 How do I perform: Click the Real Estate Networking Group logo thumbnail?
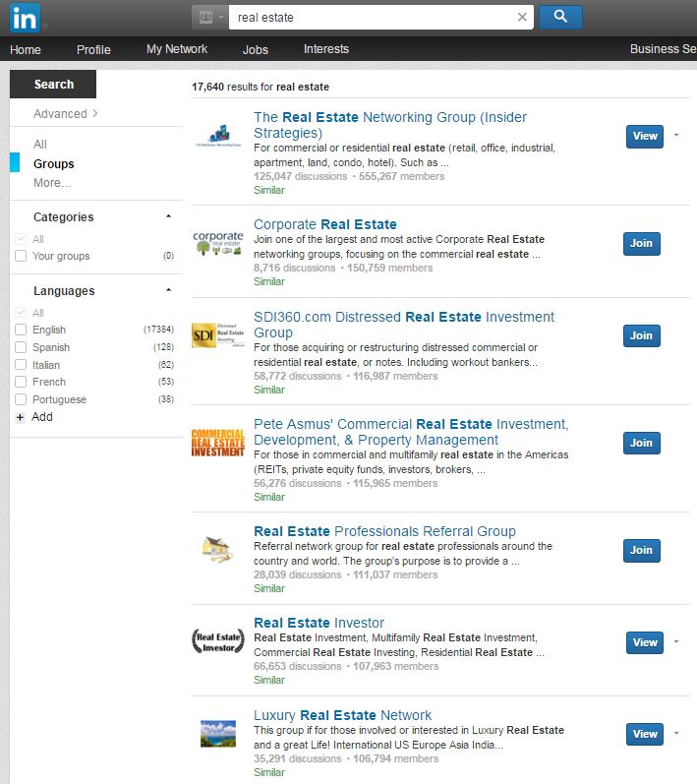[218, 136]
